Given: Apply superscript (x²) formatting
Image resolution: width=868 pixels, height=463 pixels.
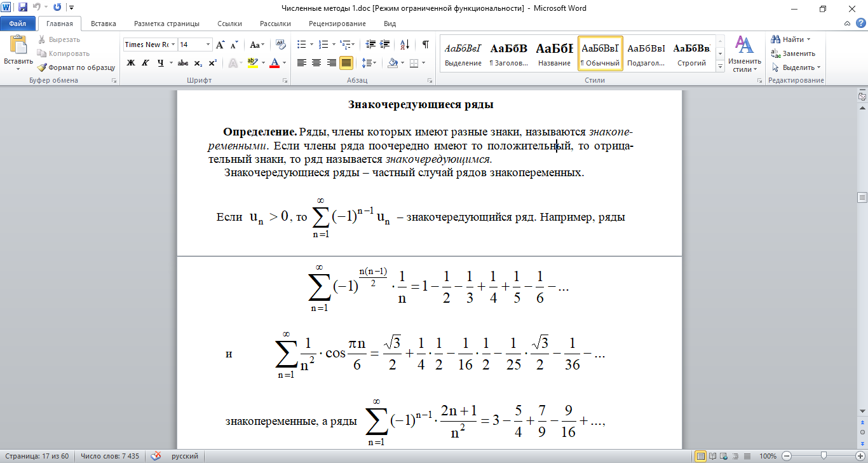Looking at the screenshot, I should [212, 63].
